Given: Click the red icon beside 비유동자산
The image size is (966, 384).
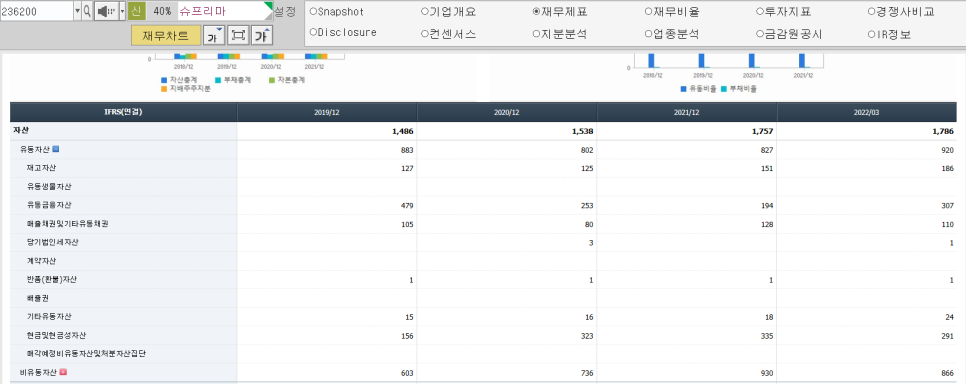Looking at the screenshot, I should click(63, 372).
